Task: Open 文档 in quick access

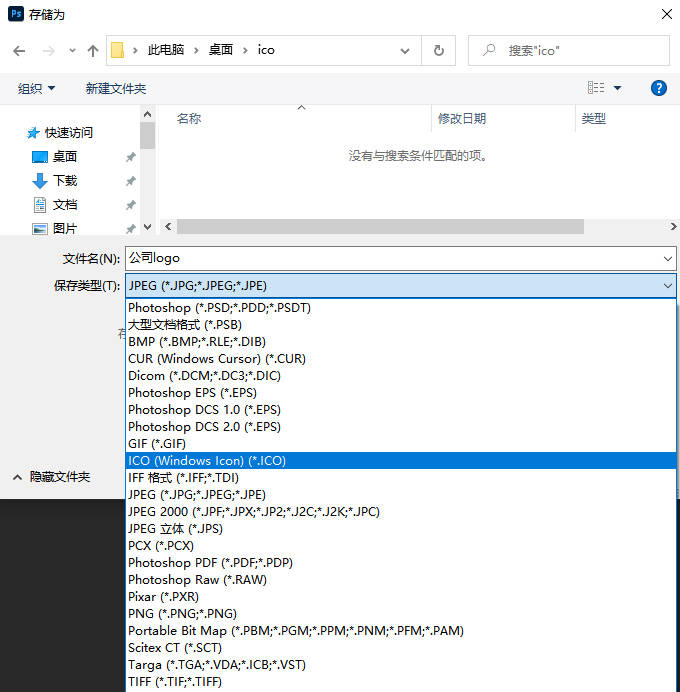Action: pos(64,205)
